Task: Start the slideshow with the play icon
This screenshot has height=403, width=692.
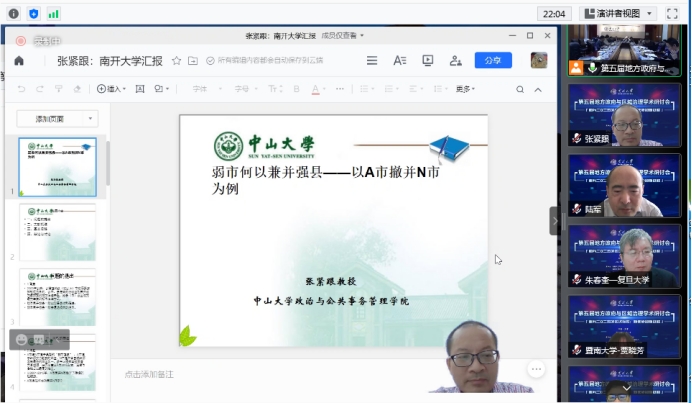Action: 428,60
